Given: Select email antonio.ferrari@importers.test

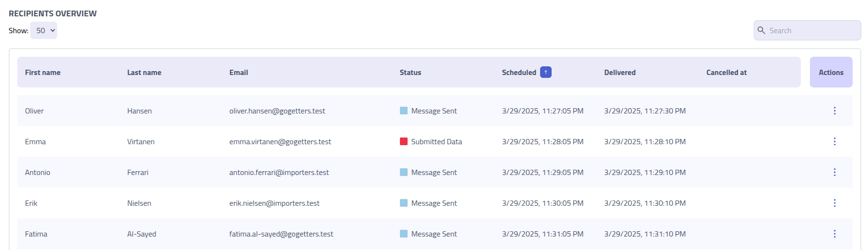Looking at the screenshot, I should pos(279,173).
